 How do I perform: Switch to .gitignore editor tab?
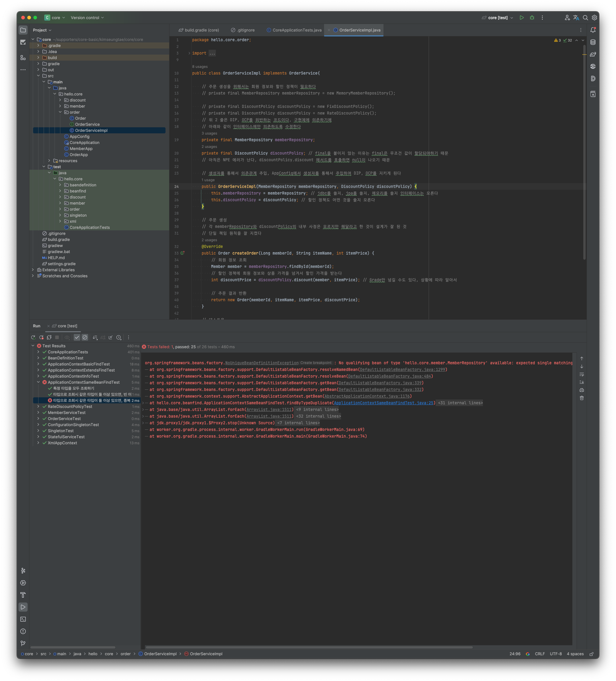point(243,30)
